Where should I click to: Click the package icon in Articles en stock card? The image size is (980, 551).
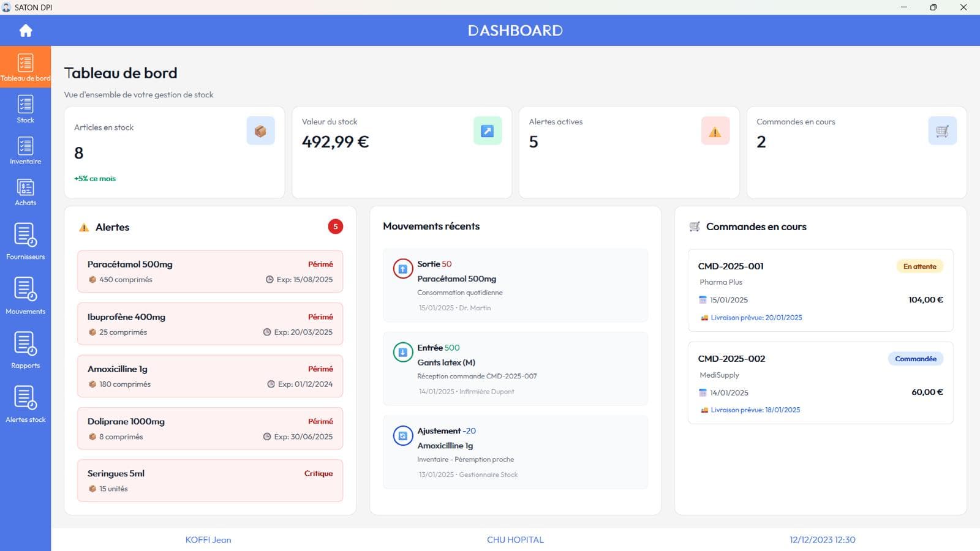260,131
